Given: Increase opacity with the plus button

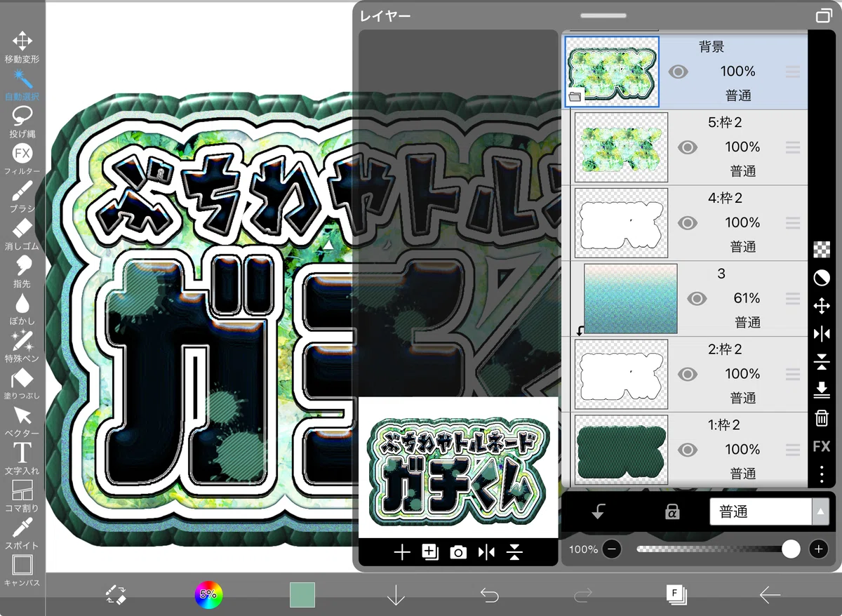Looking at the screenshot, I should click(x=818, y=549).
